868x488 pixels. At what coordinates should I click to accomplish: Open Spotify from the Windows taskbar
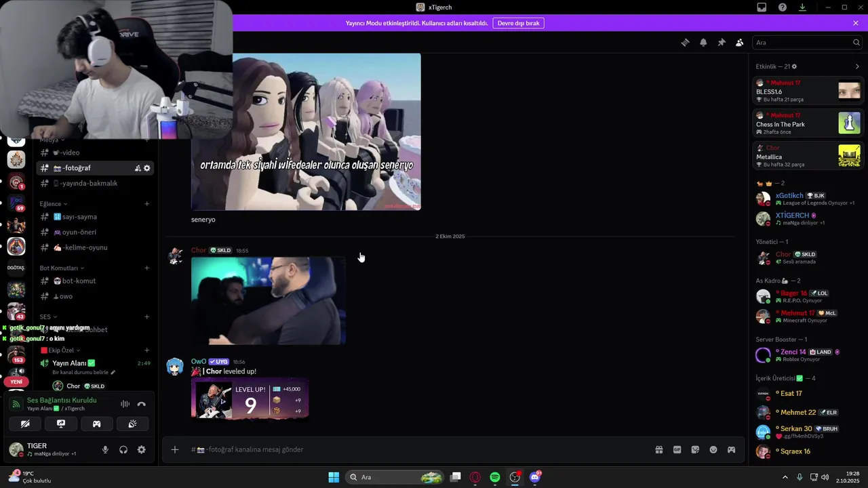[x=495, y=477]
